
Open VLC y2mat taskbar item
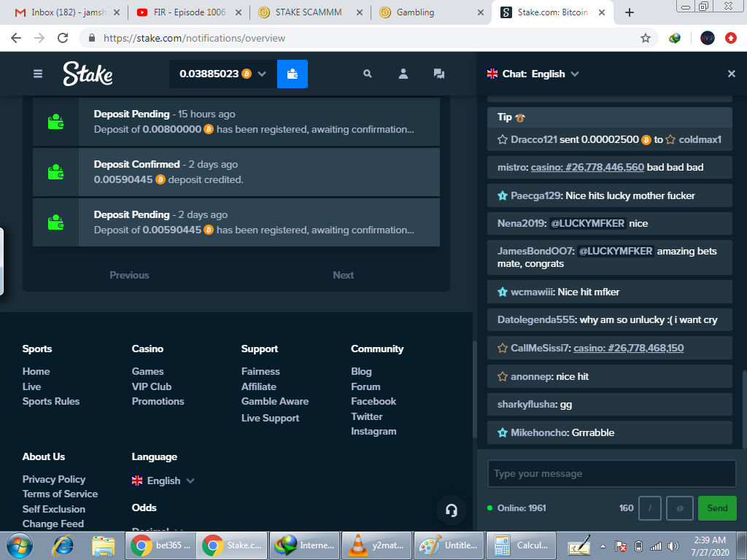(377, 545)
